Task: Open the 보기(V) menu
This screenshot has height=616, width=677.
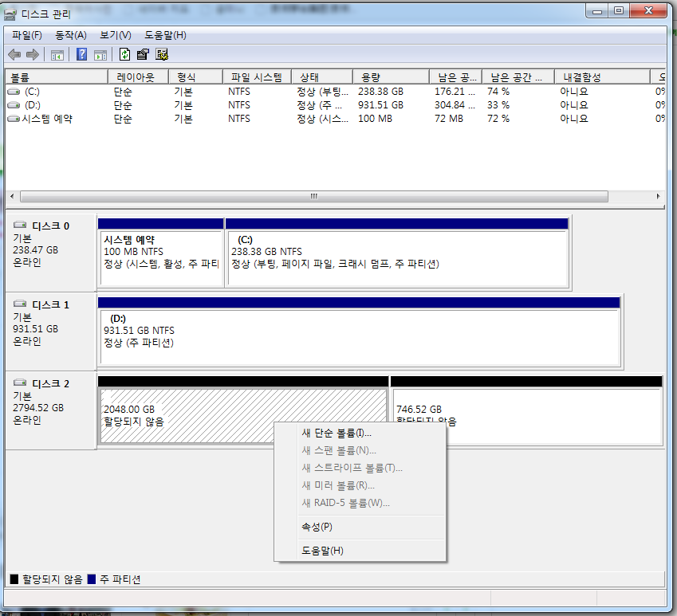Action: pyautogui.click(x=116, y=35)
